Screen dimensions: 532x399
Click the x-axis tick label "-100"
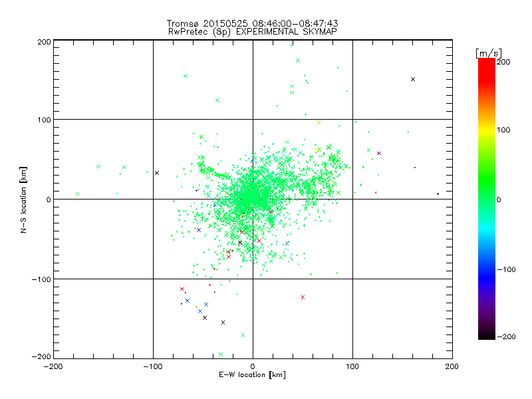[x=153, y=367]
